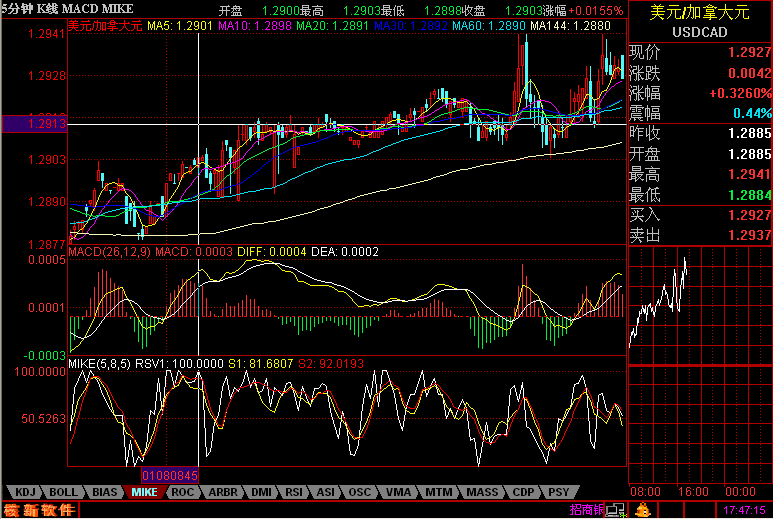Click the 50.5263 label on MIKE axis
773x520 pixels.
pyautogui.click(x=43, y=418)
